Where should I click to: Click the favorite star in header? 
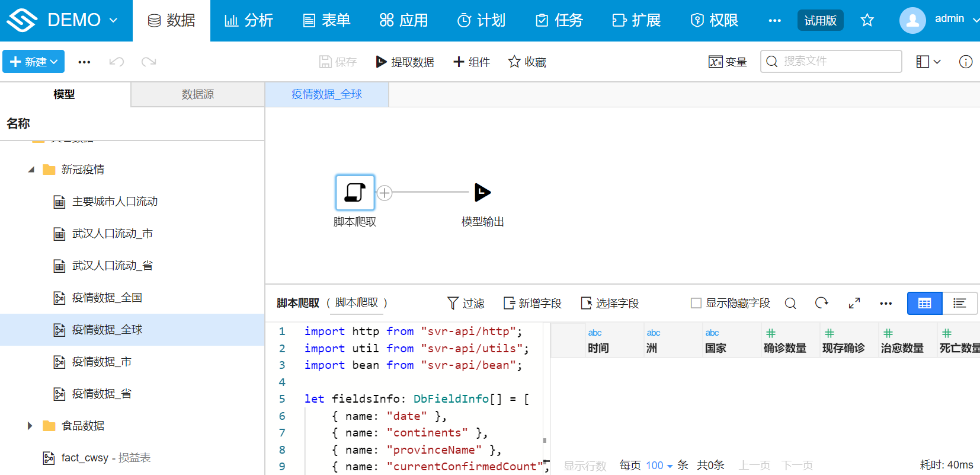867,20
